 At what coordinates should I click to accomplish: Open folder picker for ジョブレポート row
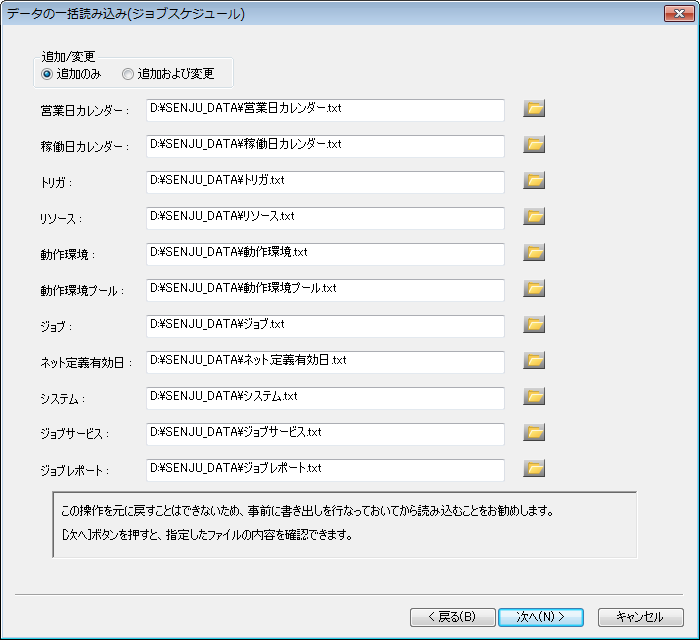click(534, 469)
